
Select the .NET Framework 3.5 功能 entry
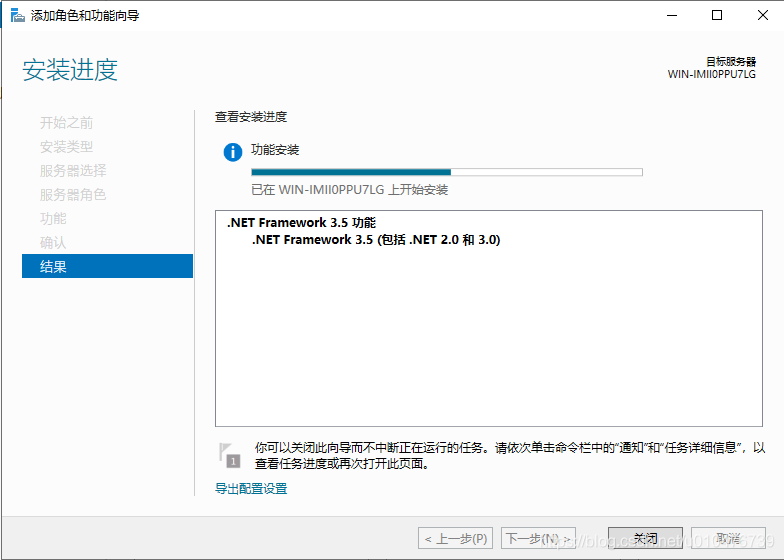pos(301,223)
